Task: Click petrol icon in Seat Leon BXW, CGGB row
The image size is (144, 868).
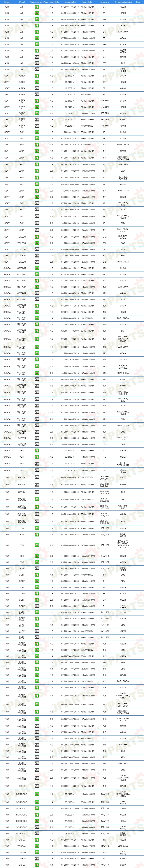Action: (37, 144)
